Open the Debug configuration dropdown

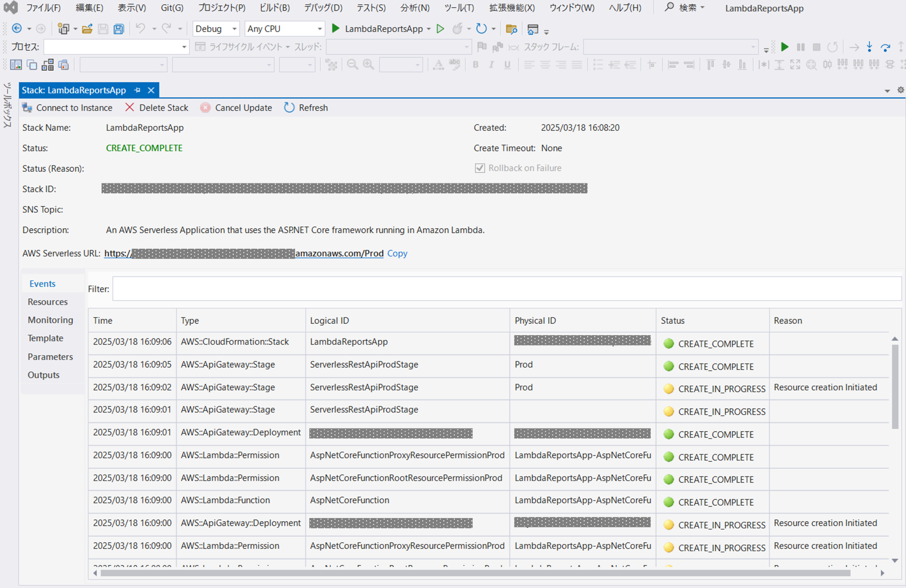(x=216, y=29)
